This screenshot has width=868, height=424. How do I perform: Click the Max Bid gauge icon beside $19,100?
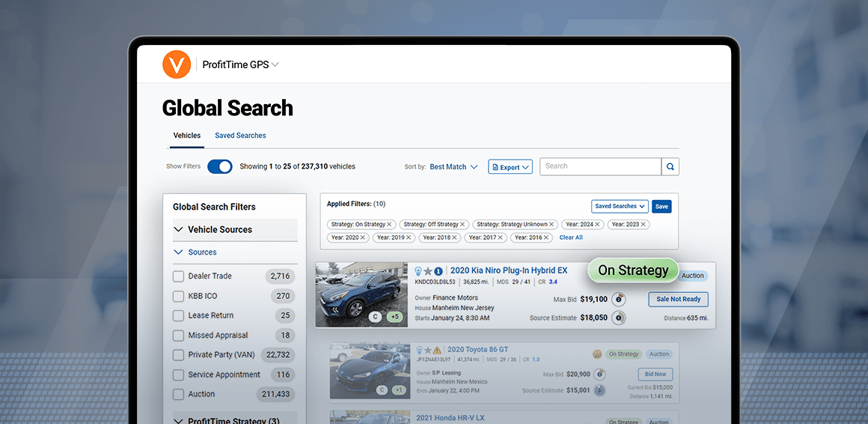[619, 299]
